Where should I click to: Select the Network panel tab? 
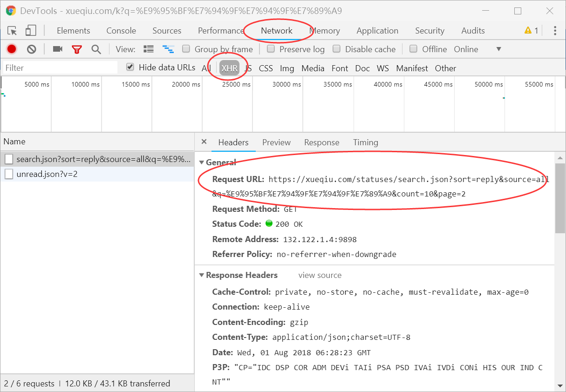277,31
